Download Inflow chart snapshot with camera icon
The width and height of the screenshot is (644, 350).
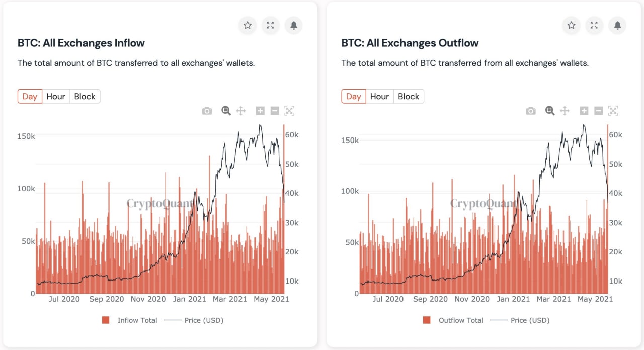coord(207,111)
